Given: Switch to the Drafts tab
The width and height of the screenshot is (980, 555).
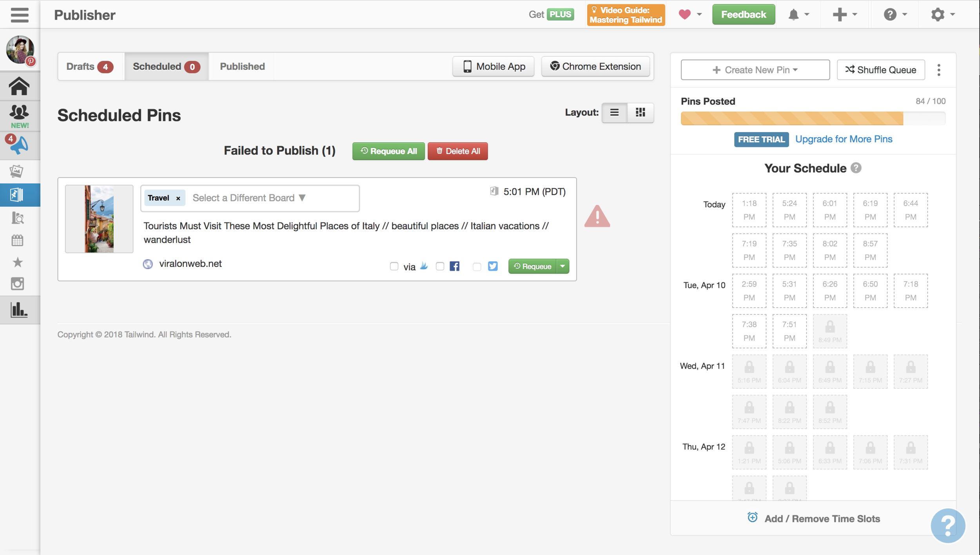Looking at the screenshot, I should pyautogui.click(x=91, y=67).
